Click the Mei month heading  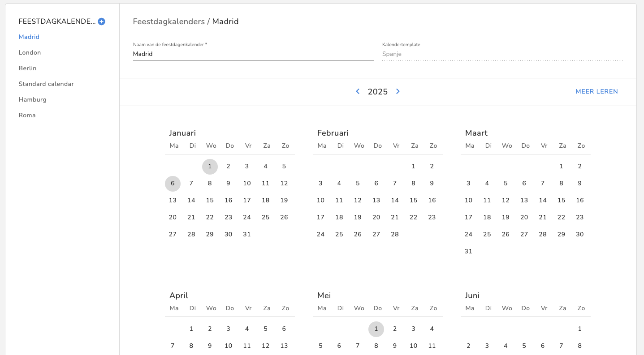[324, 295]
